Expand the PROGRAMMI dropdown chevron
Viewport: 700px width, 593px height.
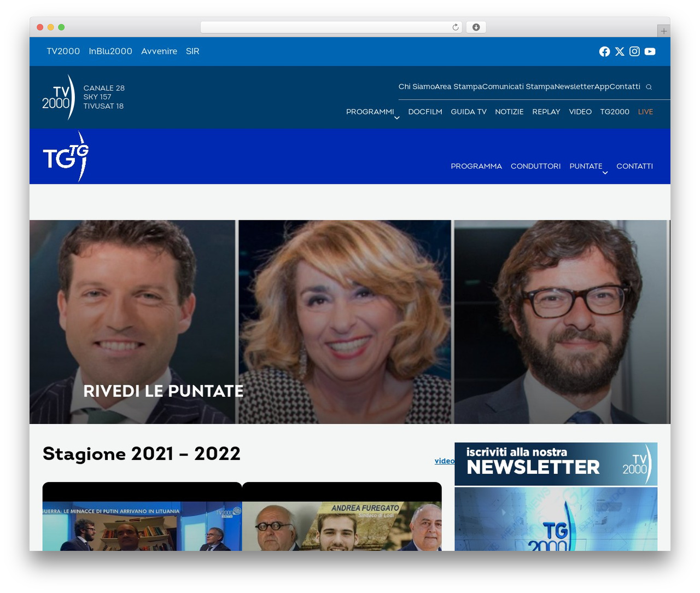tap(397, 118)
